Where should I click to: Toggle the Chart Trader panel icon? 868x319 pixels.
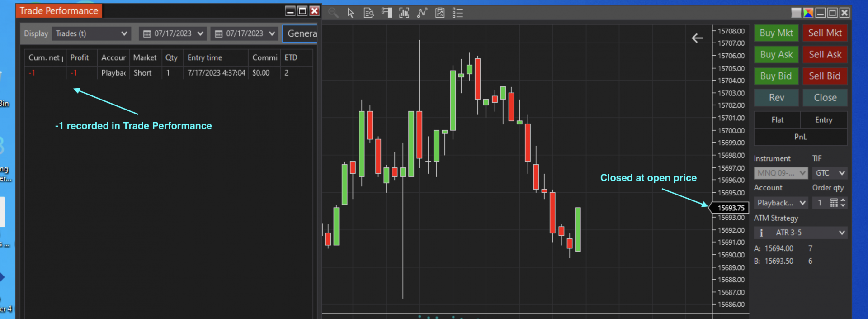387,13
